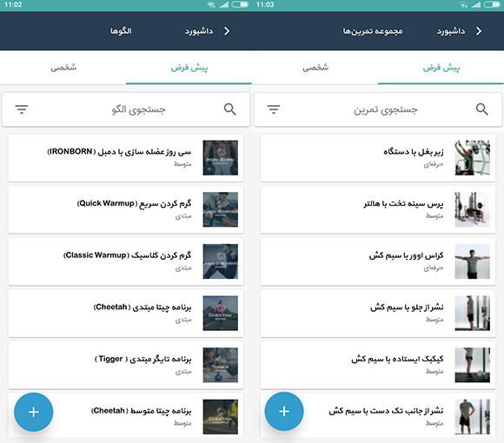Open زیر بغل با دستگاه thumbnail
The image size is (504, 443).
(473, 158)
